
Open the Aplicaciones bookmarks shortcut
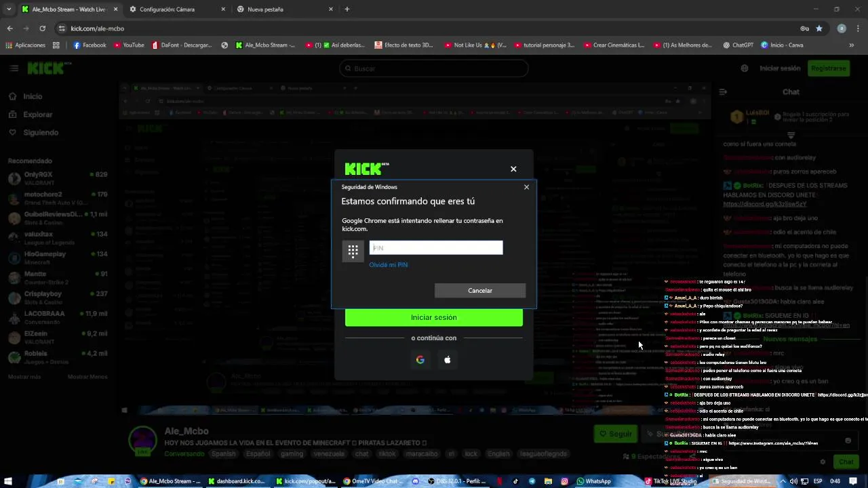[x=26, y=45]
